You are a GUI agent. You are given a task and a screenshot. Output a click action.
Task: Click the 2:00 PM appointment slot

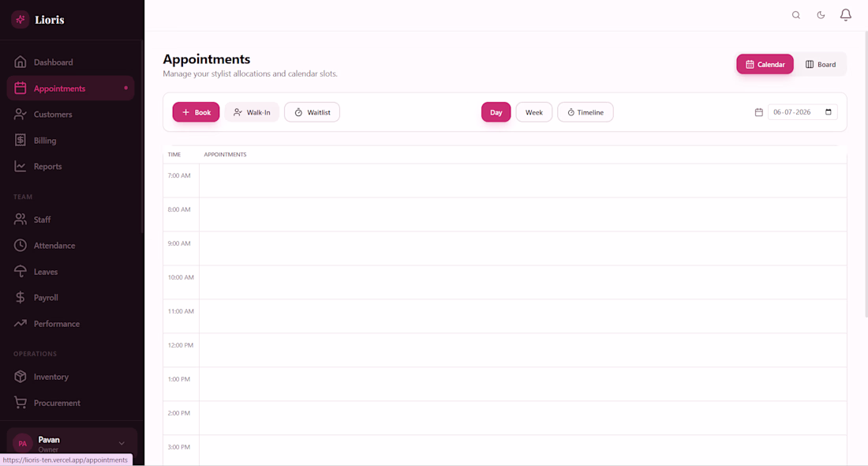[x=522, y=418]
